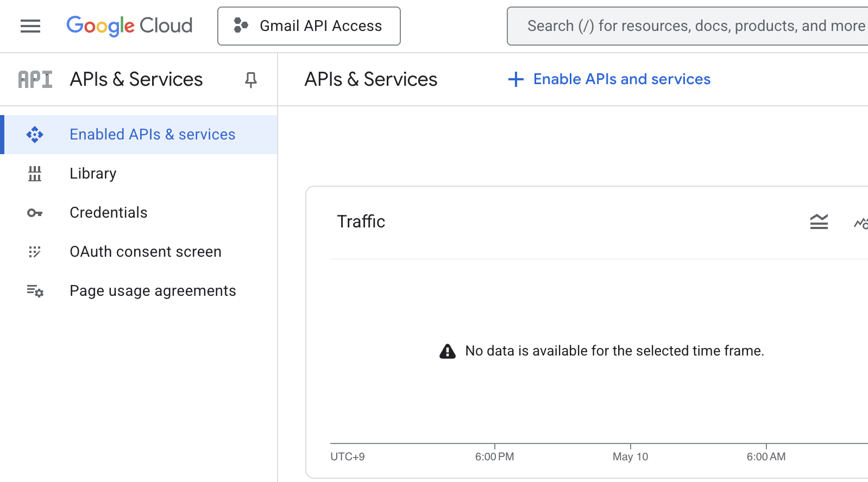Click the plus icon beside Enable APIs
The width and height of the screenshot is (868, 482).
516,79
